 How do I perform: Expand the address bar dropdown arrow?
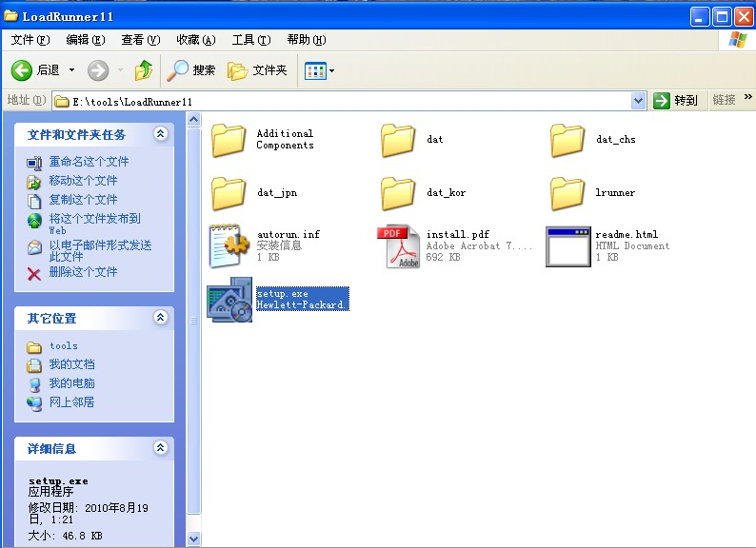click(x=639, y=100)
